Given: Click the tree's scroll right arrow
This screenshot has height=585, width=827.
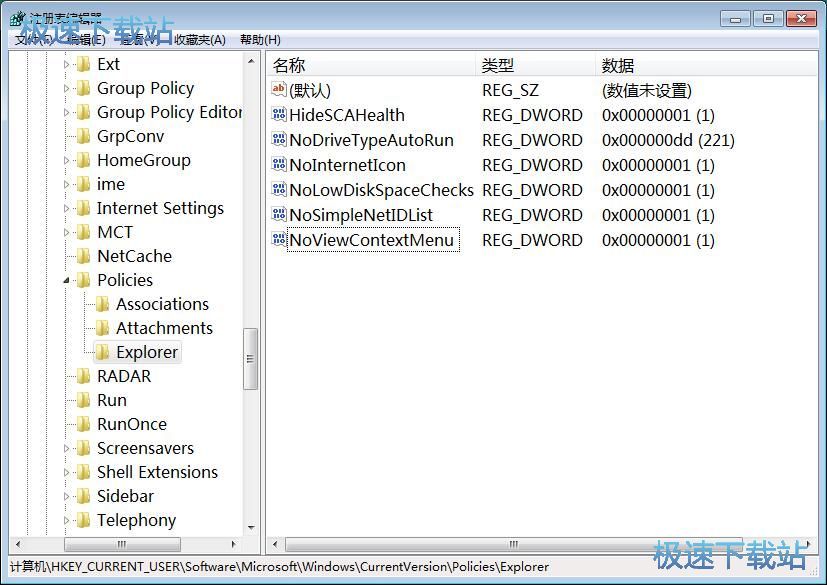Looking at the screenshot, I should pos(234,544).
